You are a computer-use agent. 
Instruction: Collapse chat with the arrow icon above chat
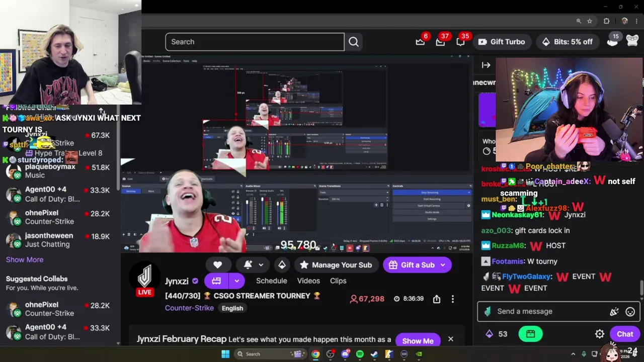(x=486, y=65)
